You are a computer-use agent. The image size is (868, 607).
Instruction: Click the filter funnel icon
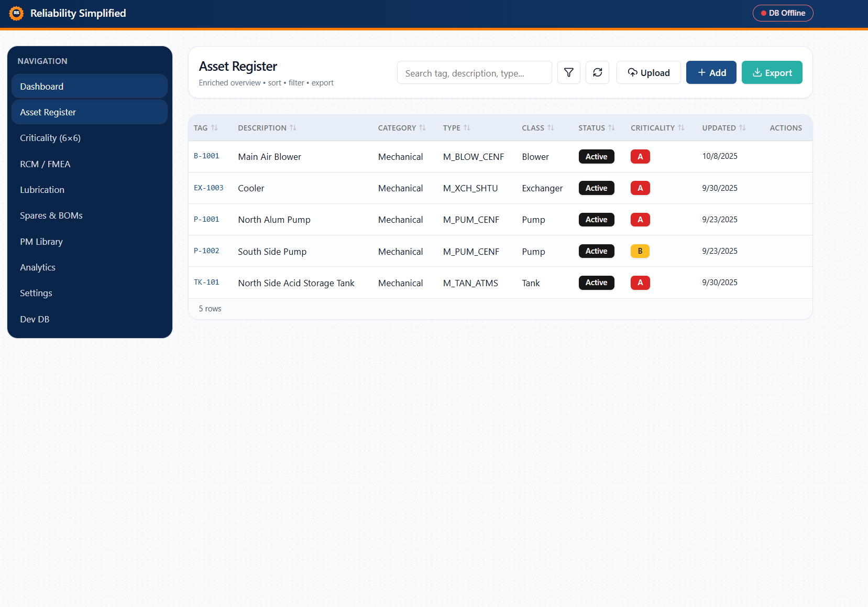[x=568, y=72]
